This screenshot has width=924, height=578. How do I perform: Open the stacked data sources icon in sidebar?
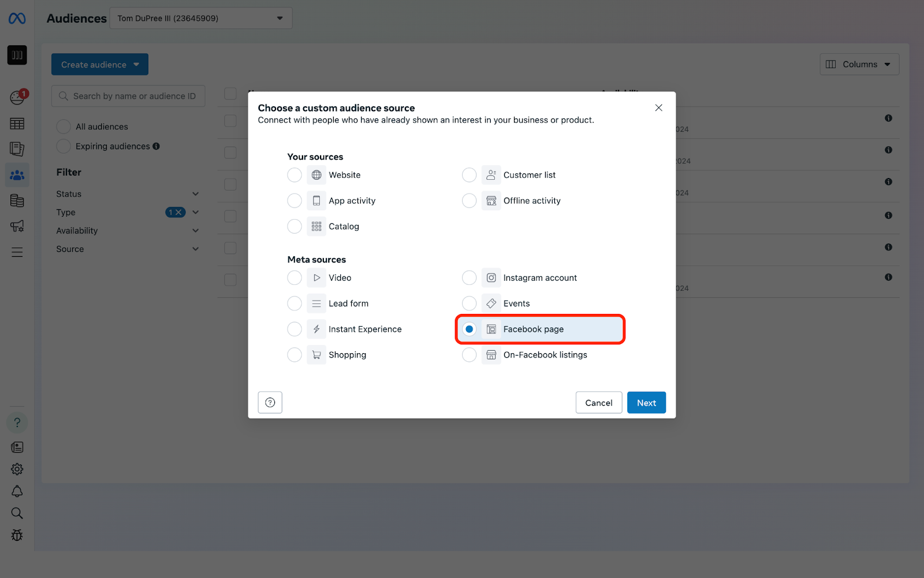(x=17, y=201)
